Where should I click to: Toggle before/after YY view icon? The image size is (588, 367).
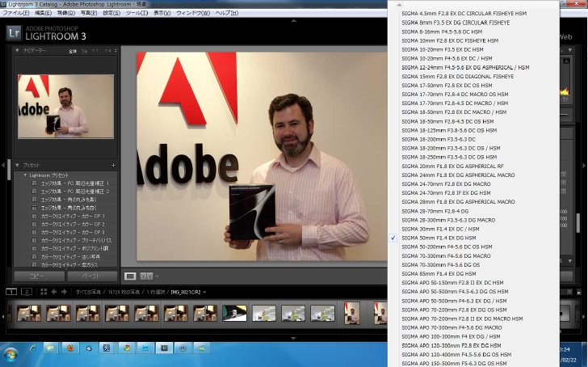pos(146,276)
